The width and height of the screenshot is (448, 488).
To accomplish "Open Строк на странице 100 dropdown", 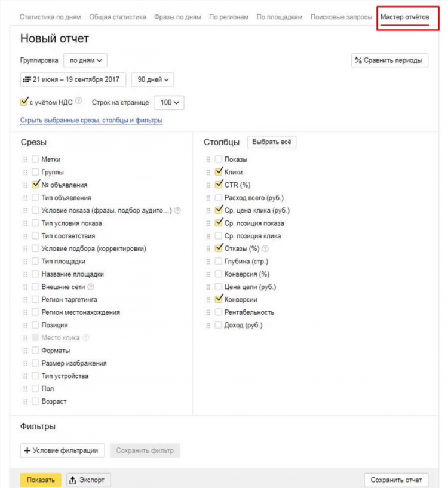I will click(x=169, y=102).
